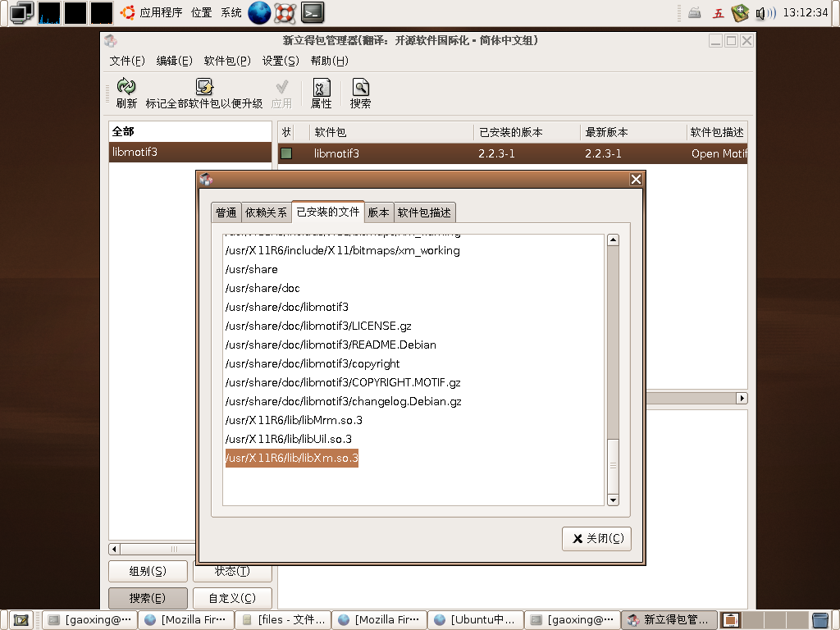Click the 五 input method indicator

[718, 13]
